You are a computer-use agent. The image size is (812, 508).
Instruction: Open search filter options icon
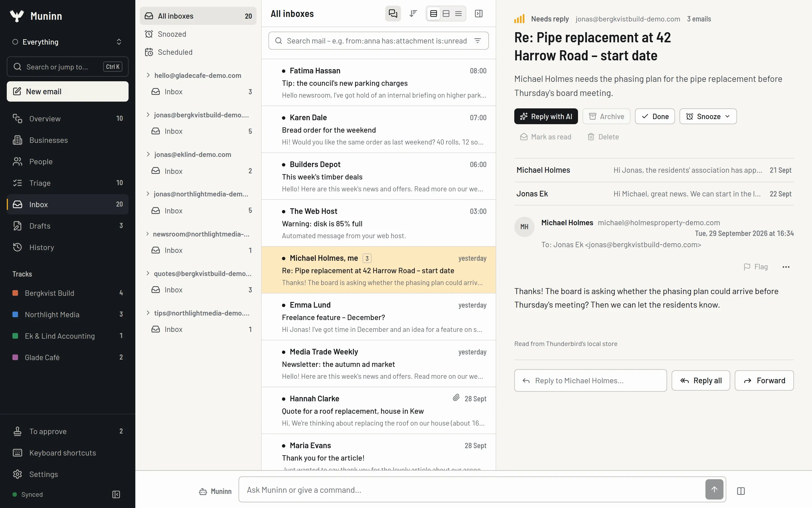477,41
